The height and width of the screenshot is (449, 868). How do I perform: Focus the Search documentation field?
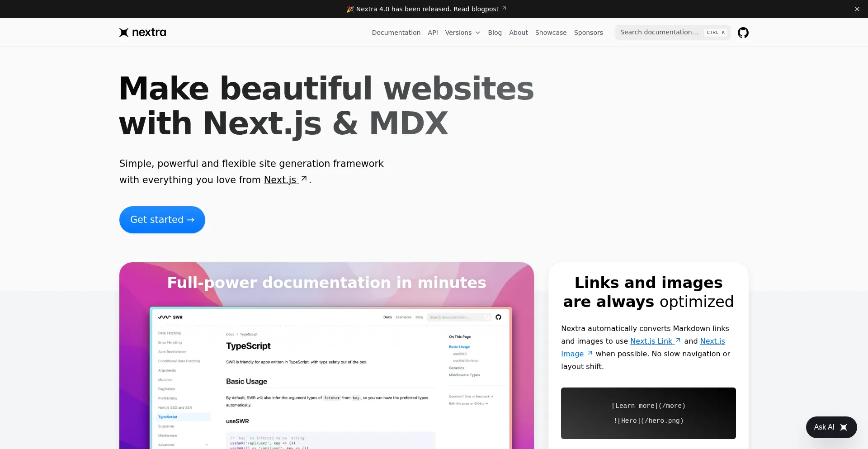pos(672,33)
